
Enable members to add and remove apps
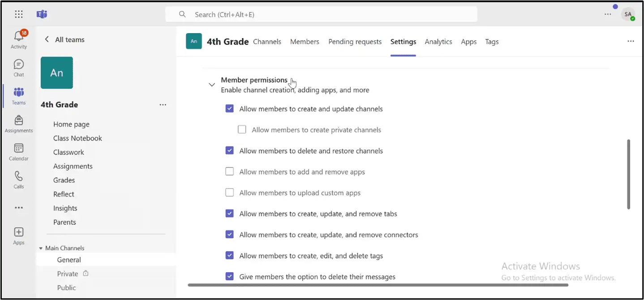coord(229,171)
